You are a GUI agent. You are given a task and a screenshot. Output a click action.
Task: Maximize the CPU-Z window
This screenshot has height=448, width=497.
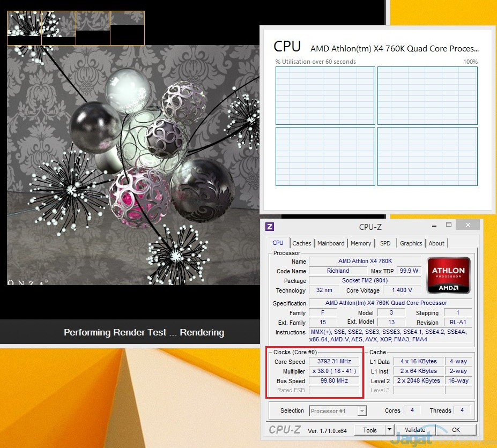point(449,225)
